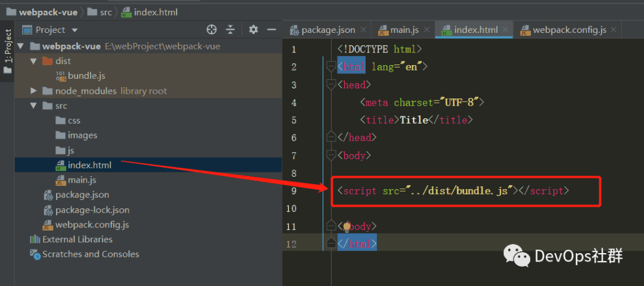Fold the body tag at line 7
The image size is (644, 286).
331,156
